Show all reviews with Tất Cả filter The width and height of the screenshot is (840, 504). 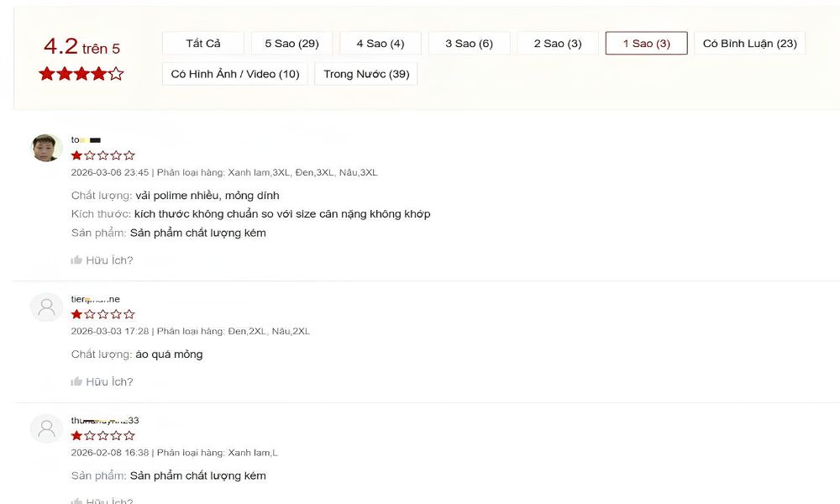(x=203, y=44)
